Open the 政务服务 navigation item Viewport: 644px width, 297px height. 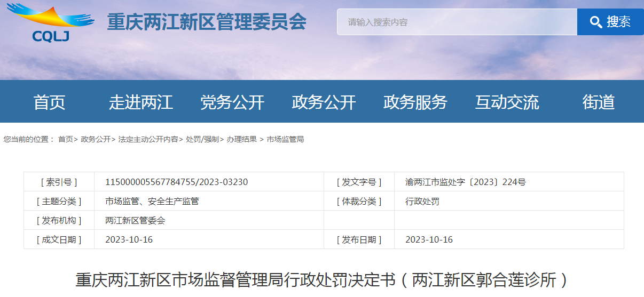(x=415, y=102)
